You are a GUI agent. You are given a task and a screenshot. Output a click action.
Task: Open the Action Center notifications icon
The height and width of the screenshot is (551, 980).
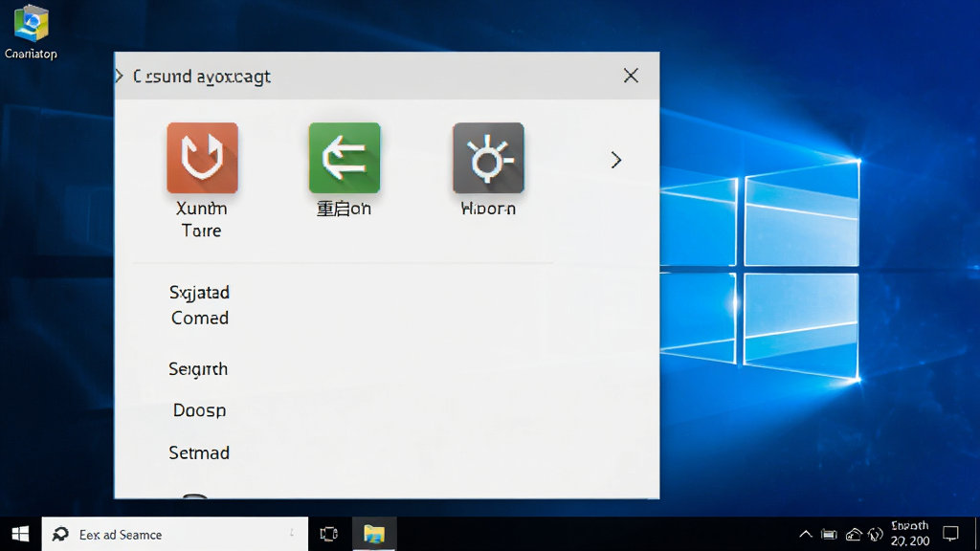(x=950, y=534)
